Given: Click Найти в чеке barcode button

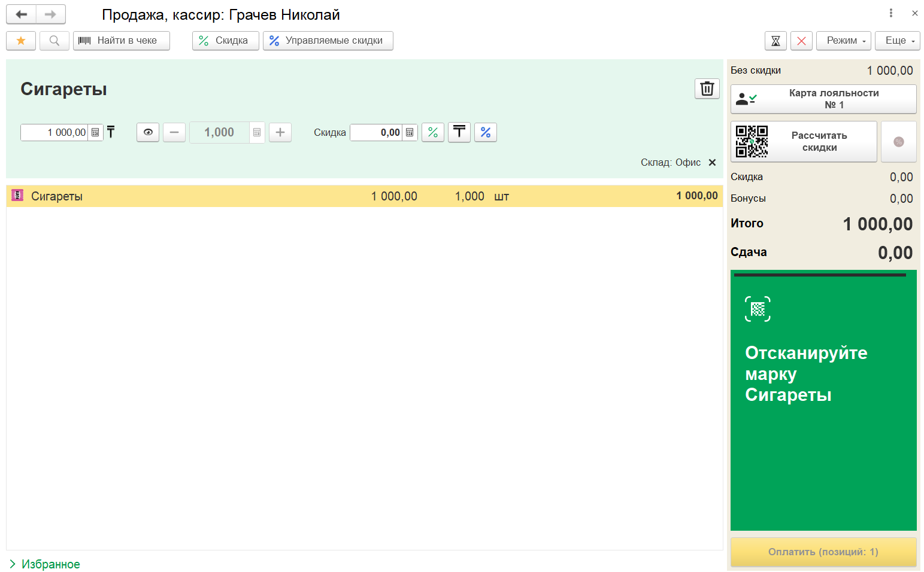Looking at the screenshot, I should (x=122, y=41).
